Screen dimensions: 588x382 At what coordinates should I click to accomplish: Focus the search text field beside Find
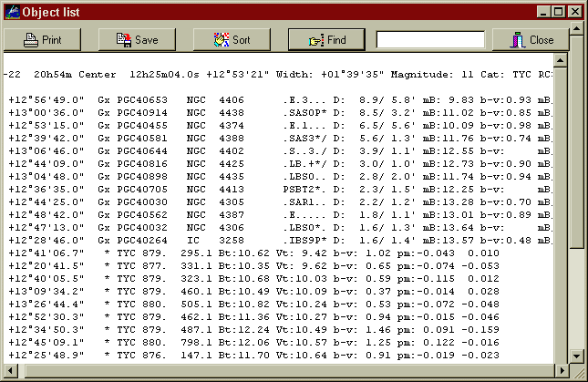tap(430, 40)
